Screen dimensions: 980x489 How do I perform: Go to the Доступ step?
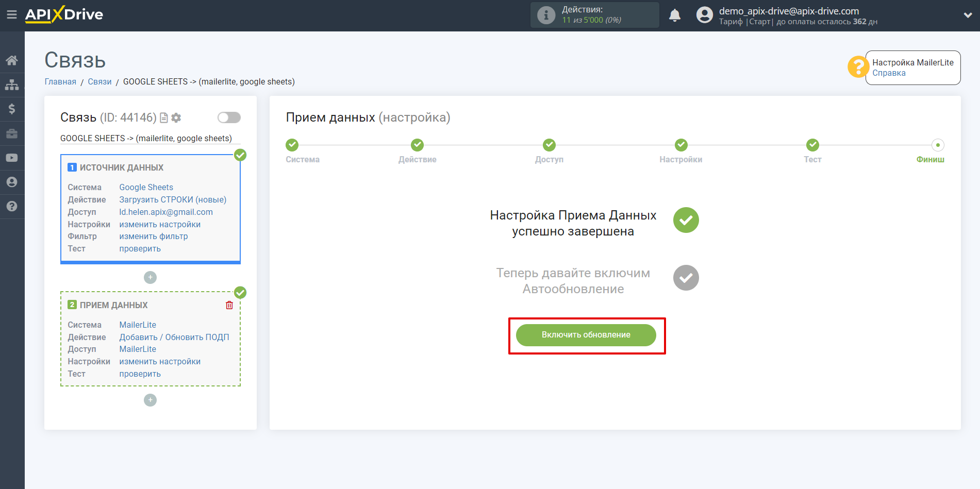[x=549, y=145]
